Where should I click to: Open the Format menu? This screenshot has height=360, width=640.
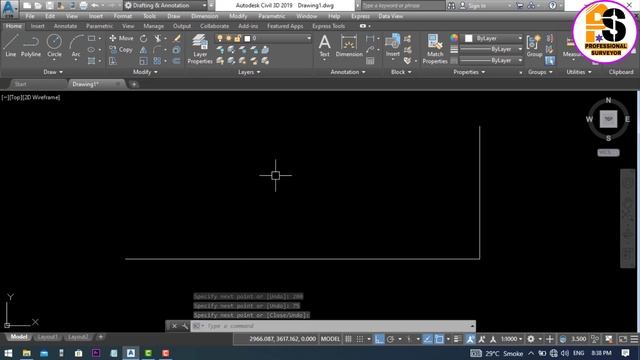tap(122, 16)
